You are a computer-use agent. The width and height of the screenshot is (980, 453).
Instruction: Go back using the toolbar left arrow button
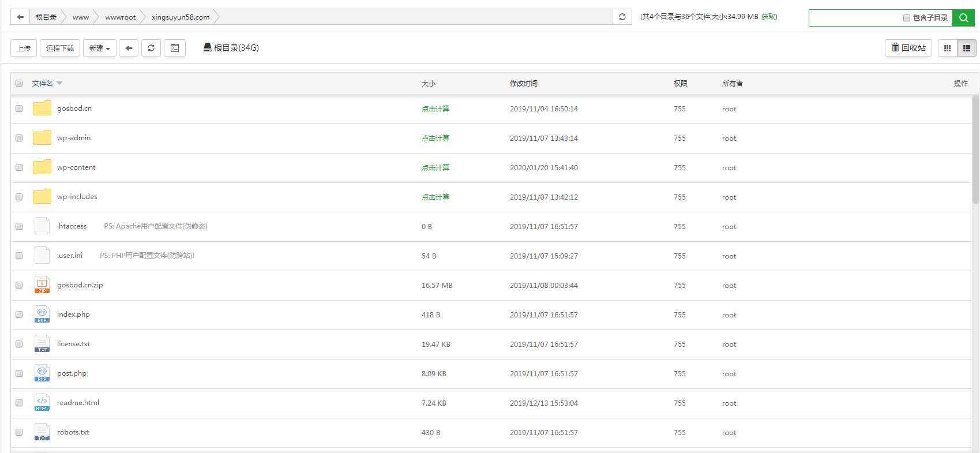pyautogui.click(x=129, y=48)
